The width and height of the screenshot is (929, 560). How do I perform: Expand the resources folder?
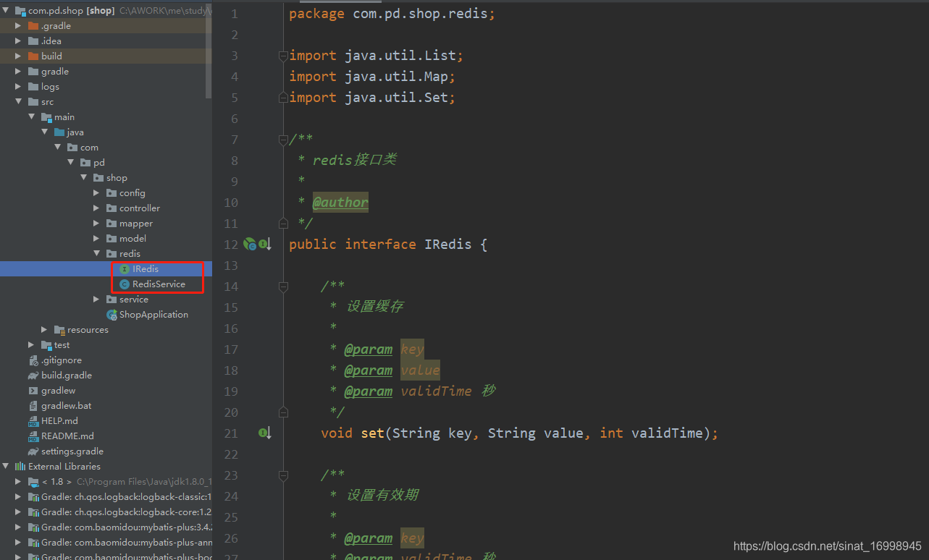click(x=45, y=330)
